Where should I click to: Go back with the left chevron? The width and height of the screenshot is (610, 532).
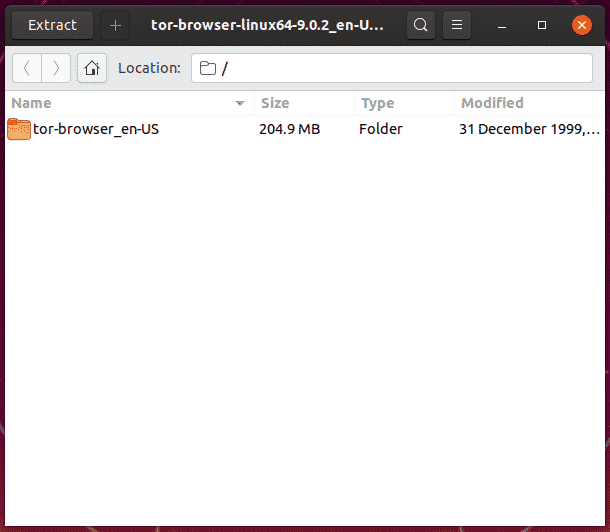(27, 68)
